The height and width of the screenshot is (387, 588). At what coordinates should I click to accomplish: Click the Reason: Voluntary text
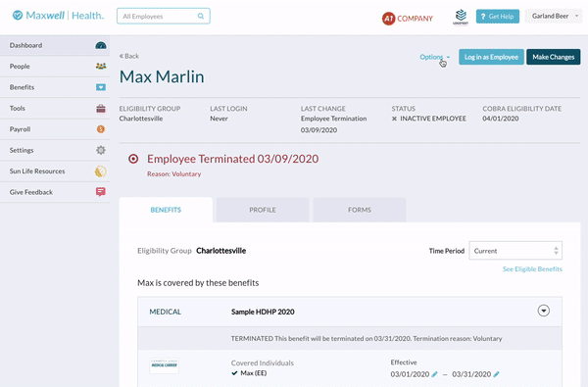tap(174, 174)
